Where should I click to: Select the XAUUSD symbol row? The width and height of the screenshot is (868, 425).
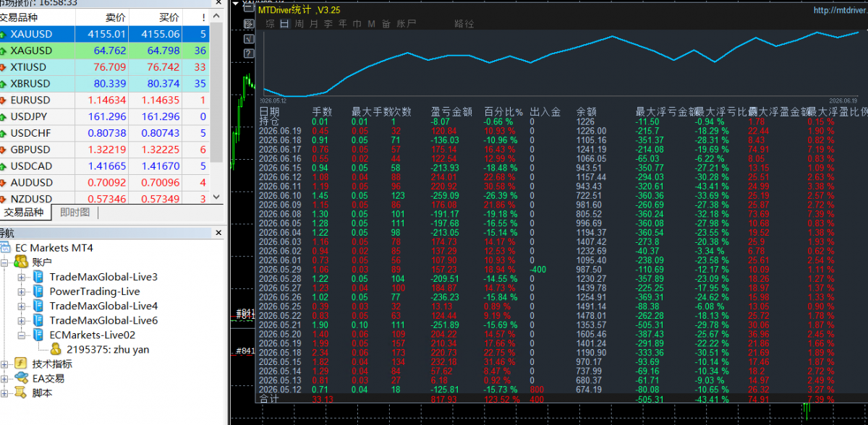pyautogui.click(x=105, y=34)
